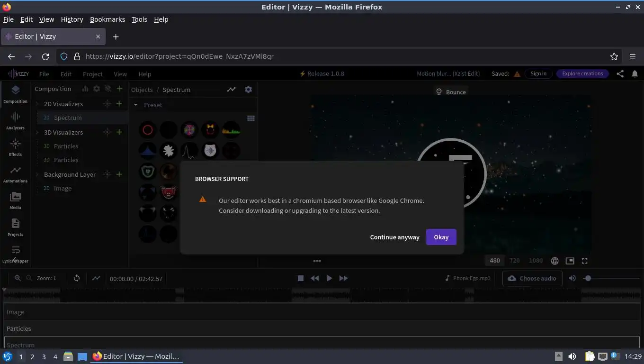Screen dimensions: 644x364
Task: Click the target icon beside Background Layer
Action: point(107,174)
